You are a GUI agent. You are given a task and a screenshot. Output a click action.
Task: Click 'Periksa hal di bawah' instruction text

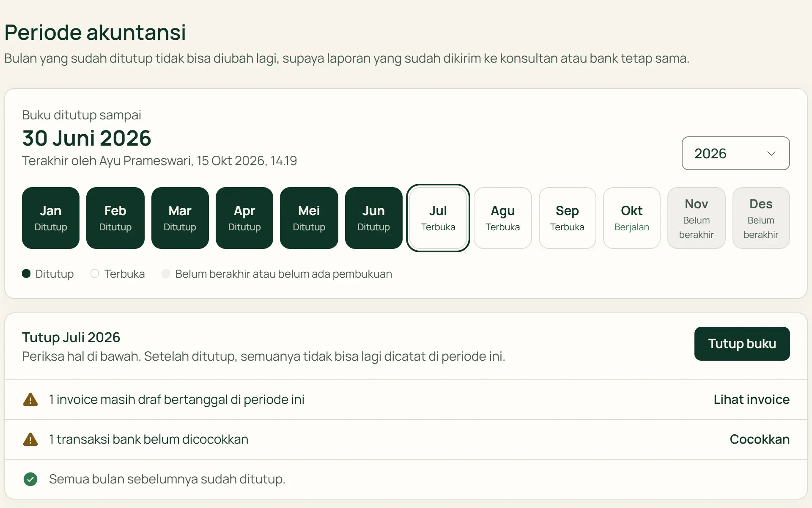tap(263, 356)
